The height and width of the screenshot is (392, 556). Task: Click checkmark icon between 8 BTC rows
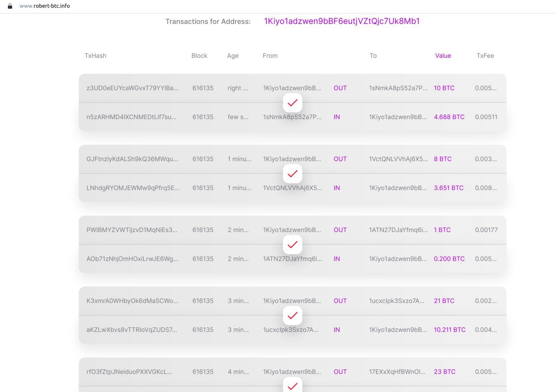(x=292, y=173)
